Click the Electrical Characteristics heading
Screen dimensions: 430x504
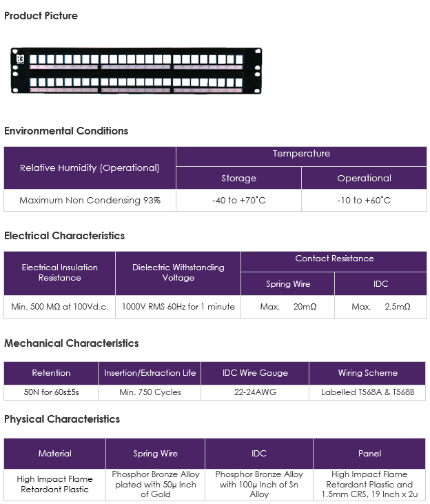[64, 236]
